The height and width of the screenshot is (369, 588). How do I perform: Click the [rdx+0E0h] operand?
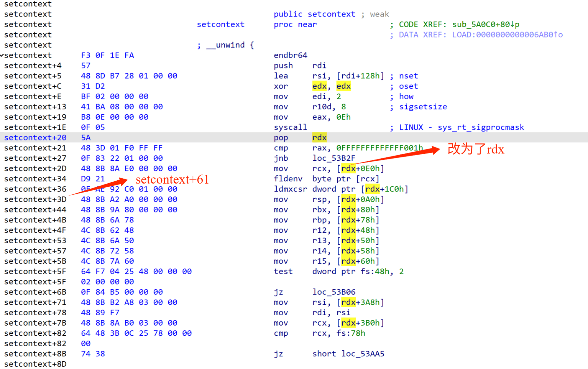[x=360, y=168]
